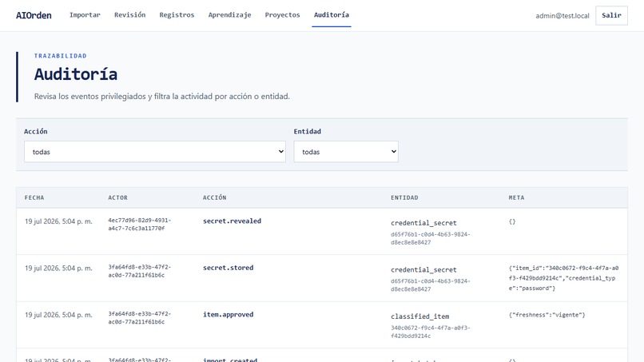Go to the Revisión tab
The height and width of the screenshot is (362, 644).
[129, 15]
